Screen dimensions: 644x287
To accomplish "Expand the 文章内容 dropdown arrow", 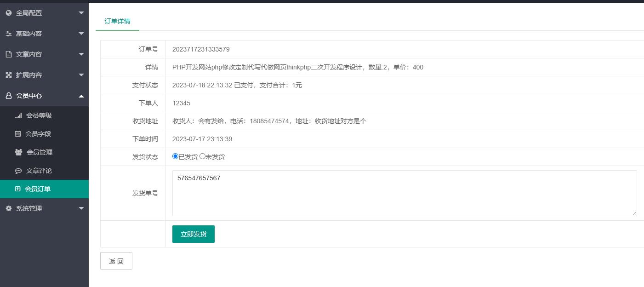I will coord(81,54).
